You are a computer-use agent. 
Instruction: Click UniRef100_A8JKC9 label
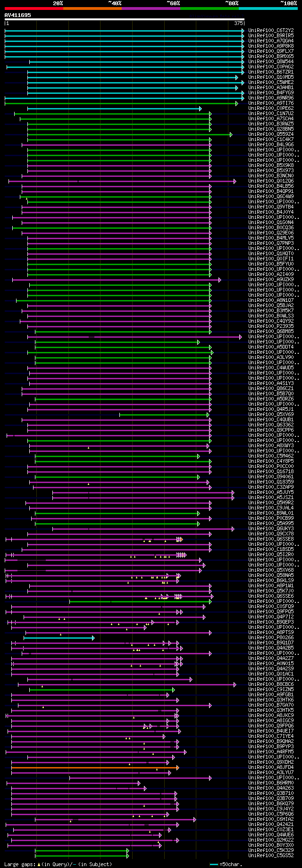(271, 715)
